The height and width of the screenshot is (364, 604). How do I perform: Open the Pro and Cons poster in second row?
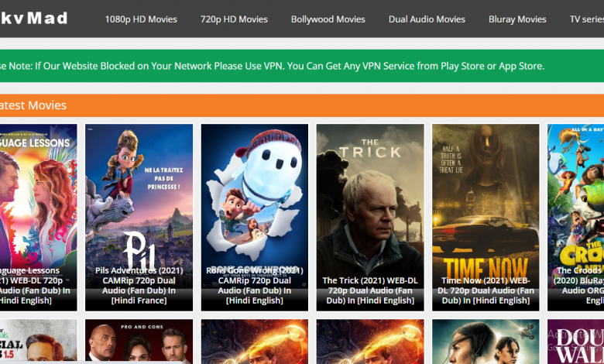[139, 342]
